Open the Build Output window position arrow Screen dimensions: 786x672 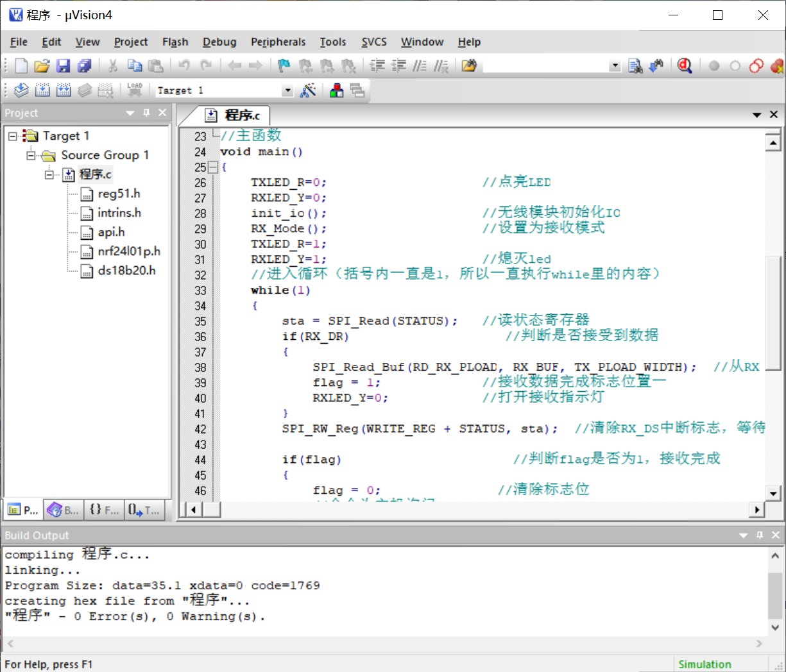[x=744, y=535]
